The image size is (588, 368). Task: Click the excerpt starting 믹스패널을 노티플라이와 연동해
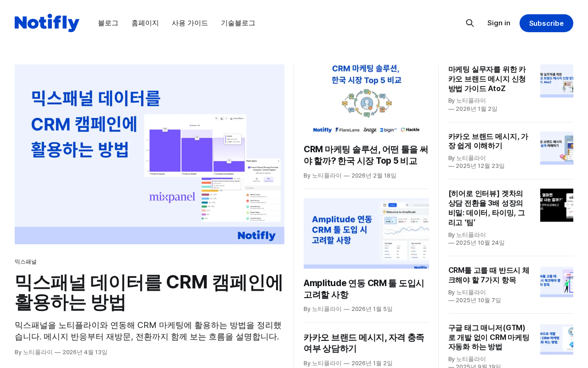click(x=149, y=331)
